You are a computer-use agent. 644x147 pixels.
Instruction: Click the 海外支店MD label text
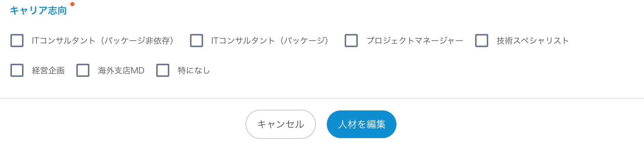(x=121, y=71)
